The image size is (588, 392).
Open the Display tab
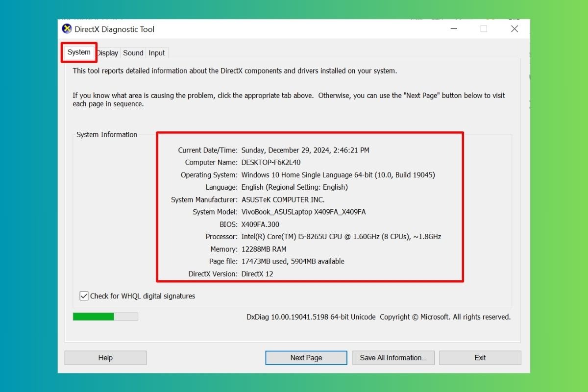pyautogui.click(x=107, y=53)
